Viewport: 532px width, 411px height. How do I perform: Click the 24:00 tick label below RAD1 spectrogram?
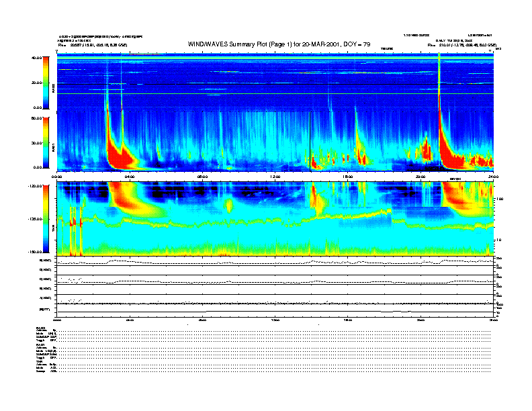pyautogui.click(x=493, y=177)
